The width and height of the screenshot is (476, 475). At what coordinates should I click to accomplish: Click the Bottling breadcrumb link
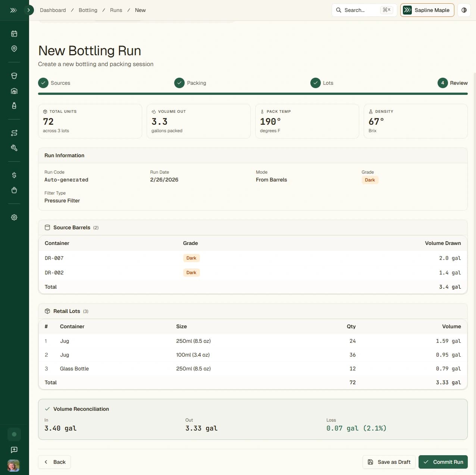tap(88, 10)
